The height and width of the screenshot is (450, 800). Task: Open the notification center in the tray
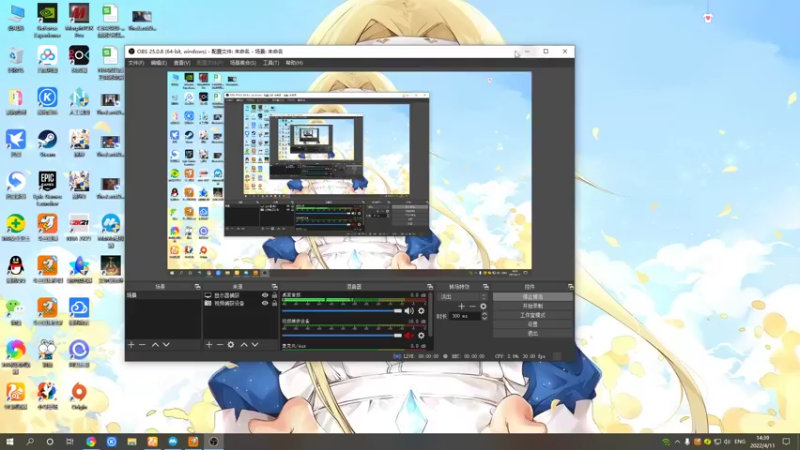[786, 442]
